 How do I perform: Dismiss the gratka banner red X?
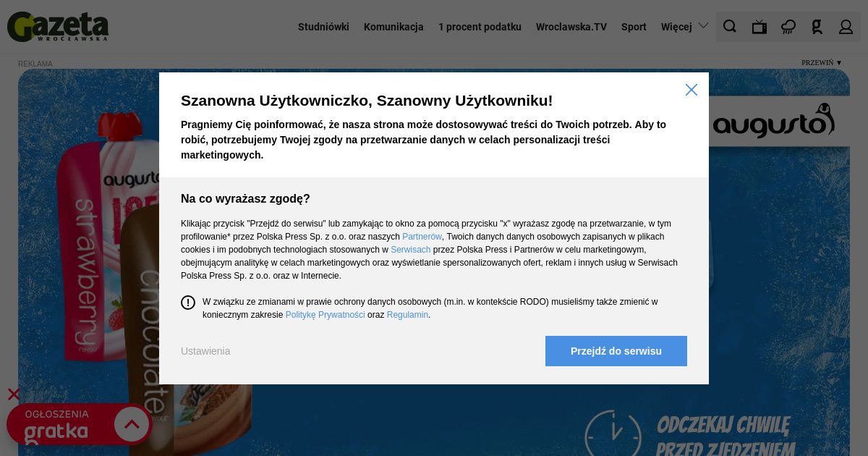(x=14, y=394)
